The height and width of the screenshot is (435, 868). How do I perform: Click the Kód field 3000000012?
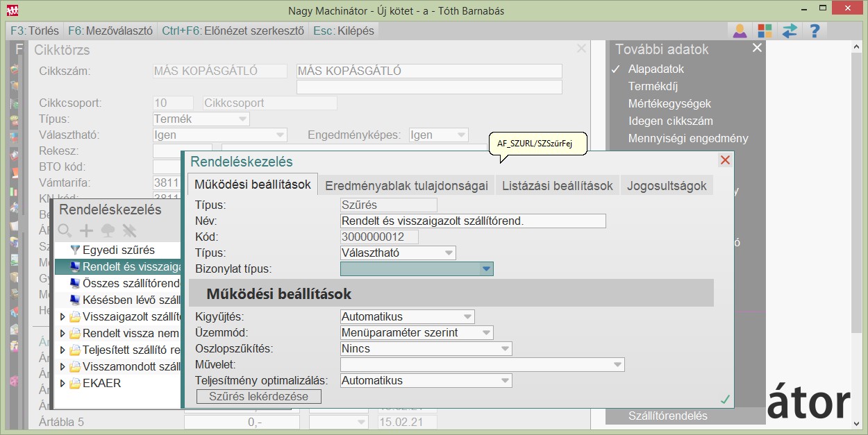point(379,237)
